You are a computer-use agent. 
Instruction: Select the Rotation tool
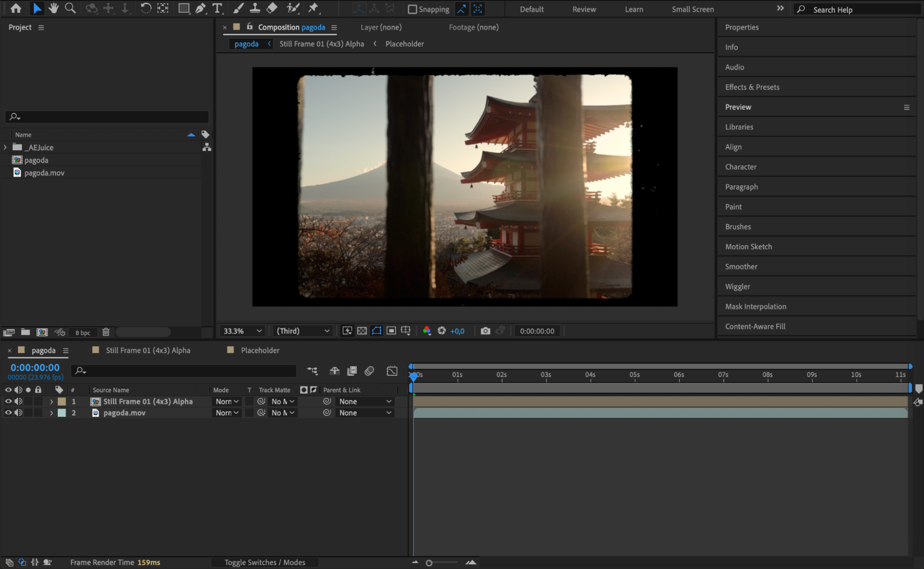click(146, 8)
